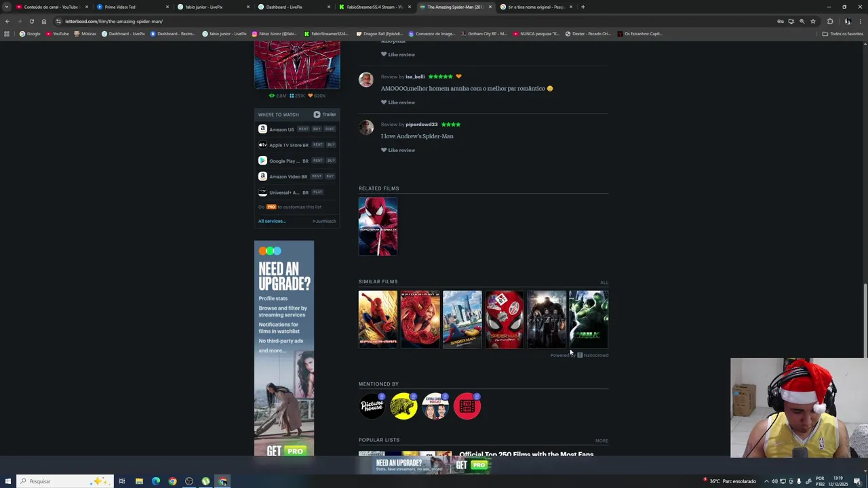Open the red film reel podcast mention icon
Image resolution: width=868 pixels, height=488 pixels.
(467, 406)
